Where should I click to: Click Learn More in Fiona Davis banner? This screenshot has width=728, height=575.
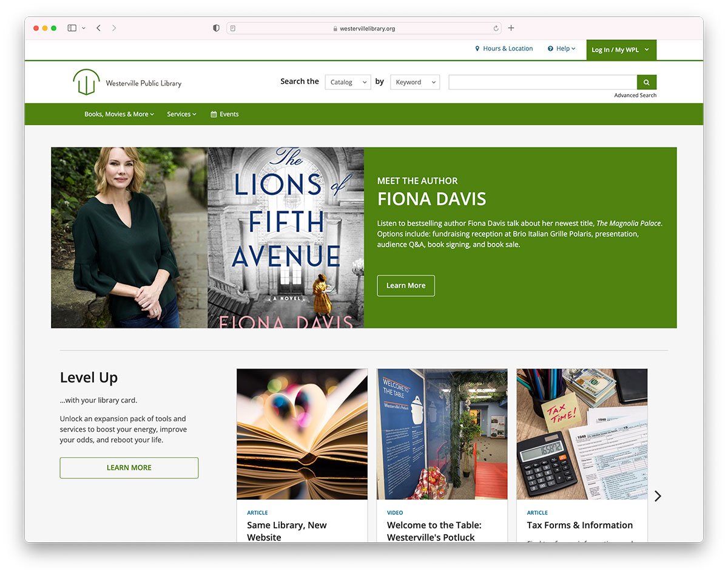[x=406, y=285]
